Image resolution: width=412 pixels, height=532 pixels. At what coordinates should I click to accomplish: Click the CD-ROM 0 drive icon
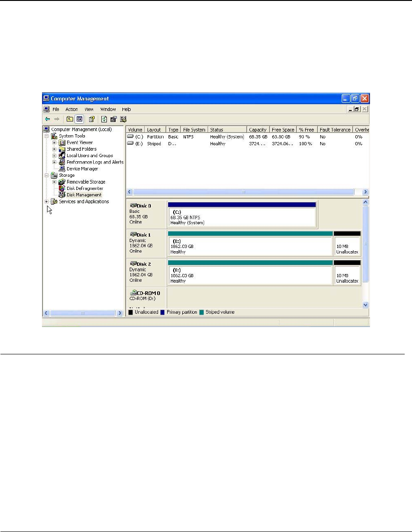click(133, 293)
